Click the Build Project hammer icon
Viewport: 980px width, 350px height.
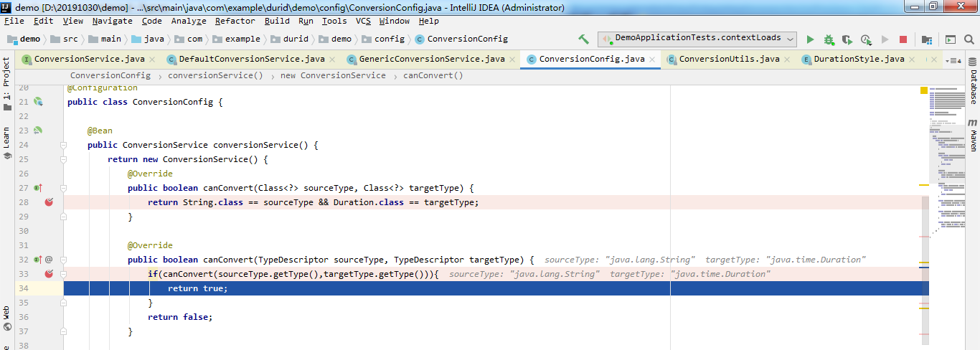coord(583,39)
